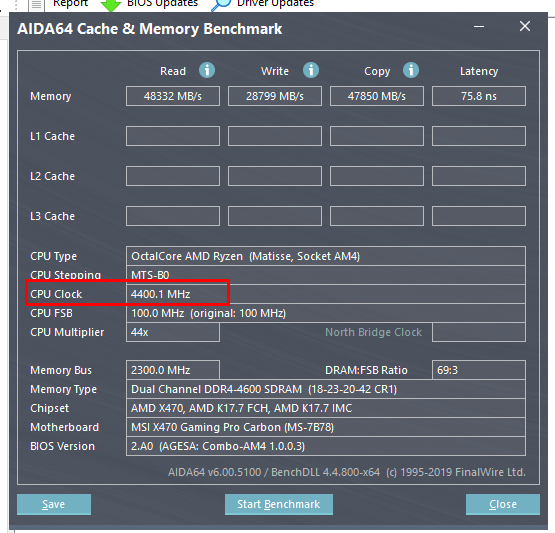Open the BIOS Updates green arrow icon
Screen dimensions: 555x533
pos(111,5)
